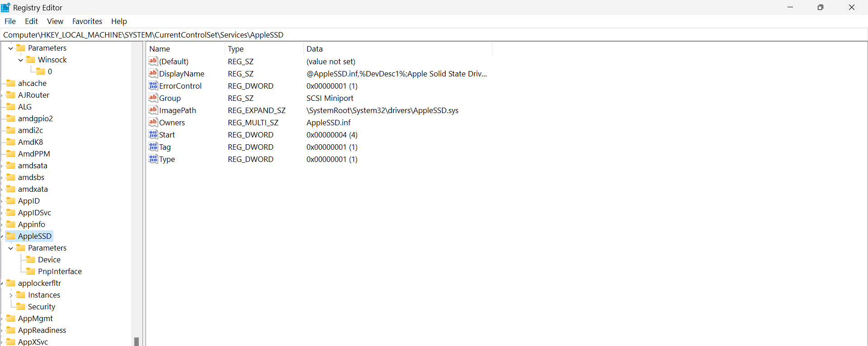Open the Help menu

[119, 21]
